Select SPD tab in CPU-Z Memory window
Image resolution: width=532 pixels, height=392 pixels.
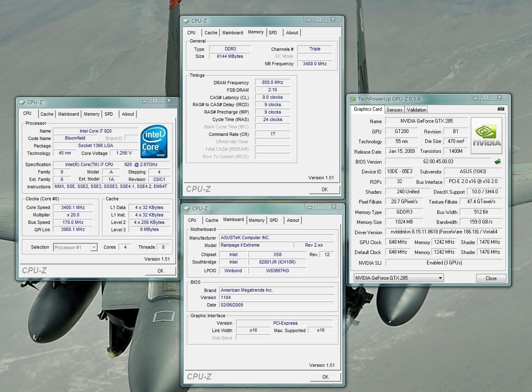[273, 33]
